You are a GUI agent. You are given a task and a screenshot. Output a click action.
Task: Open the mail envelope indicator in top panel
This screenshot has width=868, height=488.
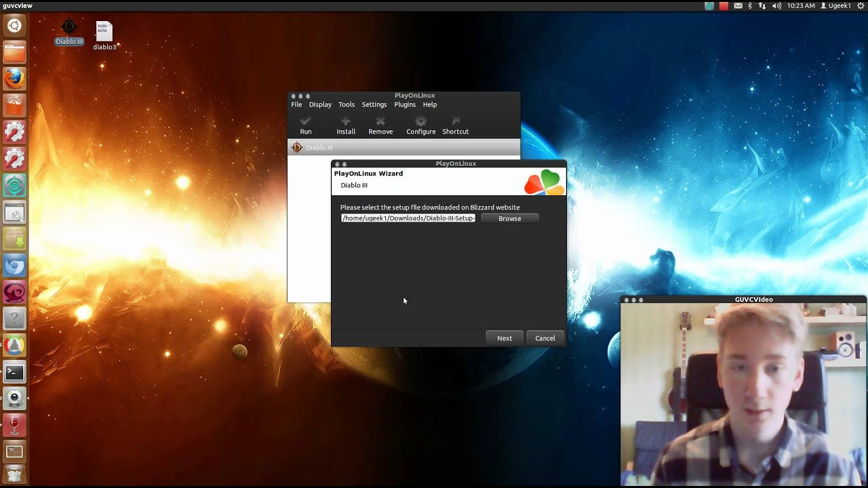pyautogui.click(x=738, y=5)
